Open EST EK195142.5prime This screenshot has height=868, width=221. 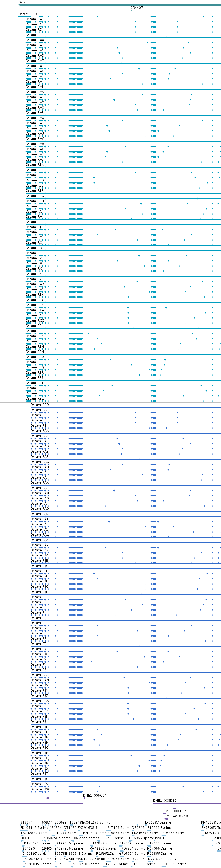click(34, 827)
